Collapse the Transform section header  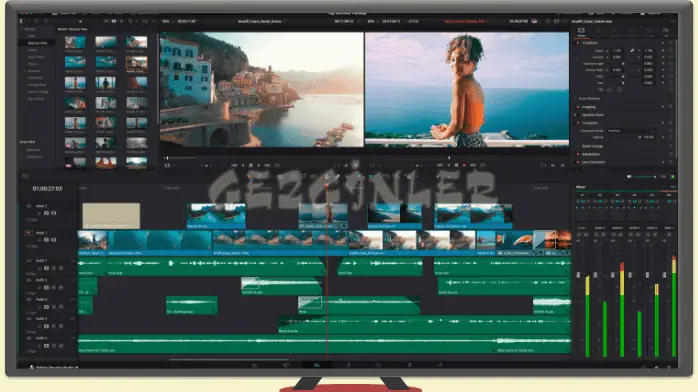click(x=590, y=43)
